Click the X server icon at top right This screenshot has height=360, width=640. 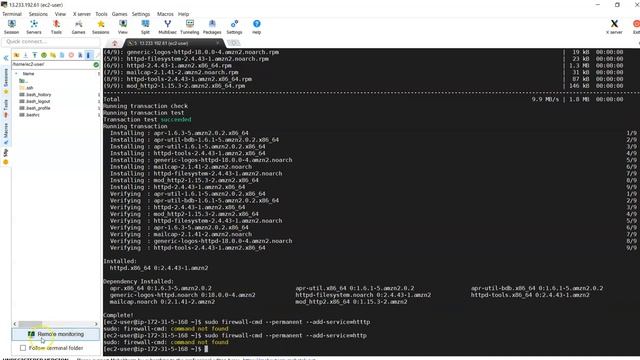click(614, 27)
